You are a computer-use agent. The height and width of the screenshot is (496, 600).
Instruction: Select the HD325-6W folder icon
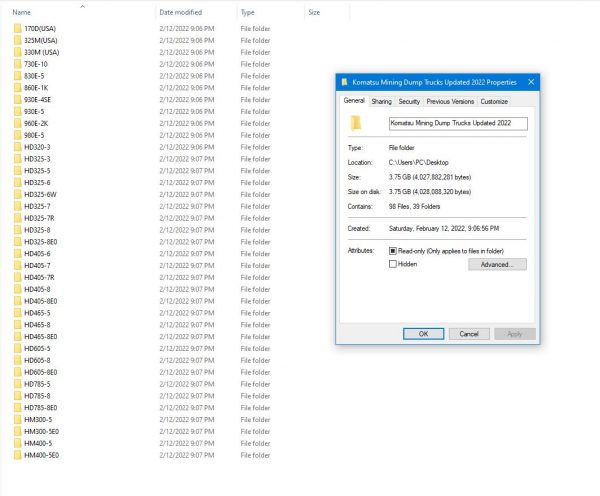18,194
